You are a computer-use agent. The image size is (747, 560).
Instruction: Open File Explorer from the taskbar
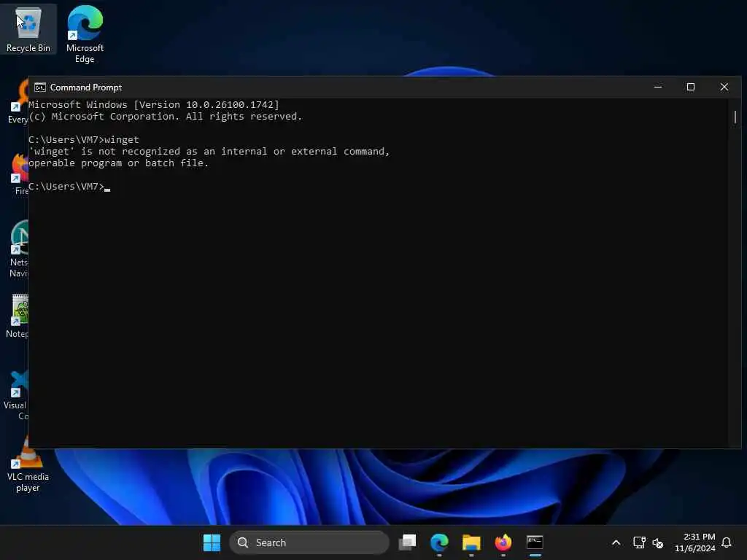471,542
